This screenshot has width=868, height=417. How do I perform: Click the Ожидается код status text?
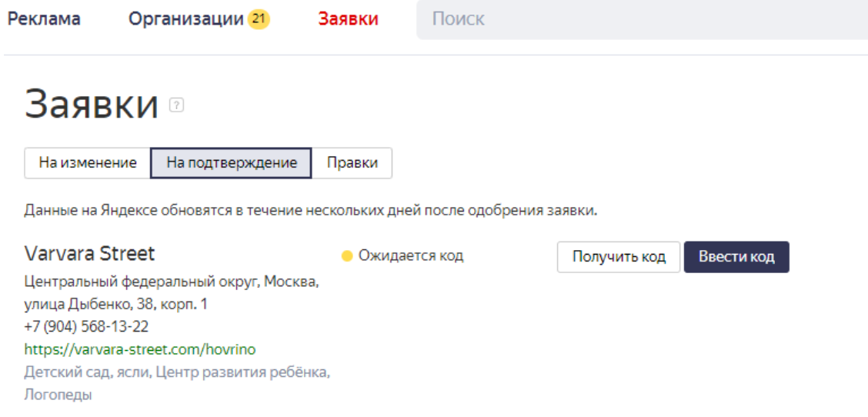tap(411, 256)
